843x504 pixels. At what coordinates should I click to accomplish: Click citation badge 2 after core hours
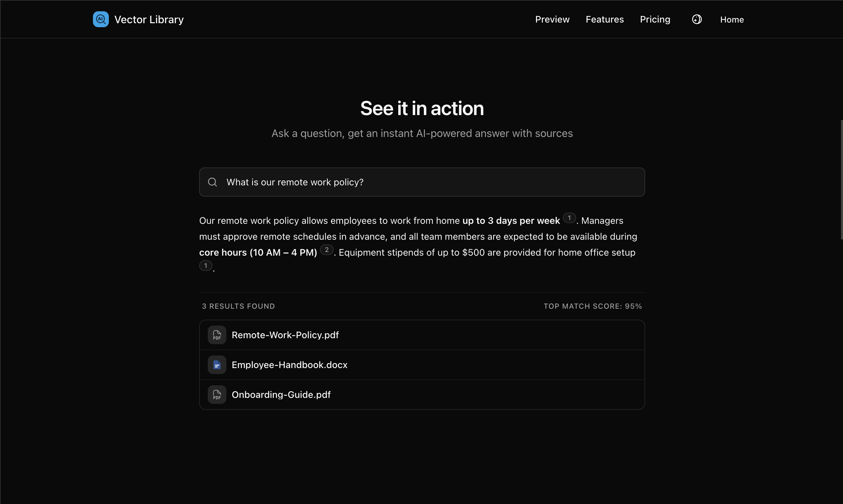click(x=326, y=250)
